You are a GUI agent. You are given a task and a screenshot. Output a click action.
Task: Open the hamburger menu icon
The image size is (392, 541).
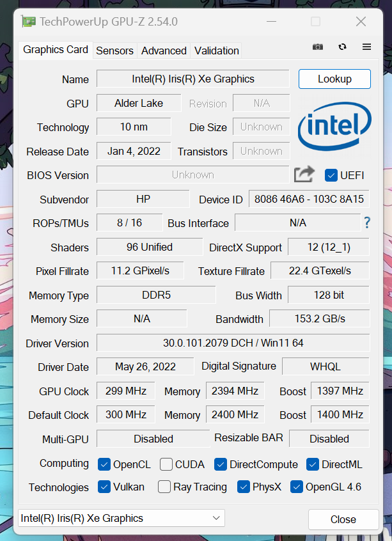pos(367,47)
